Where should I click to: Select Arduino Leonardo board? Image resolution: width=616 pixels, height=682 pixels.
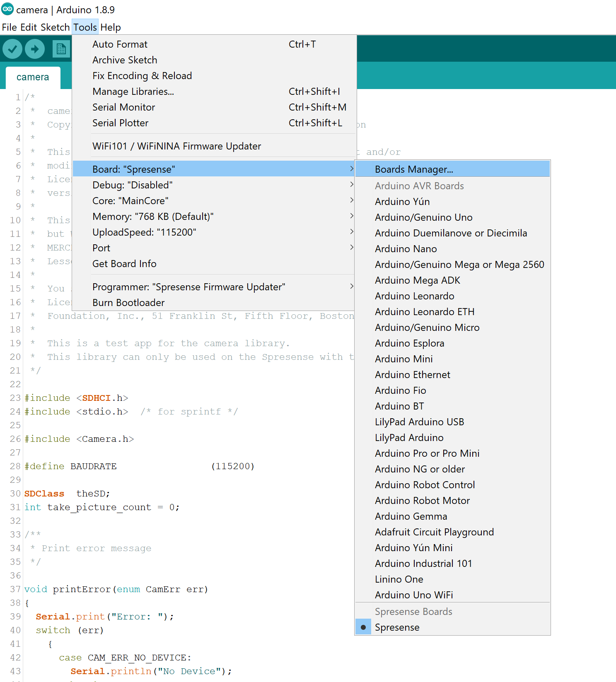coord(452,296)
